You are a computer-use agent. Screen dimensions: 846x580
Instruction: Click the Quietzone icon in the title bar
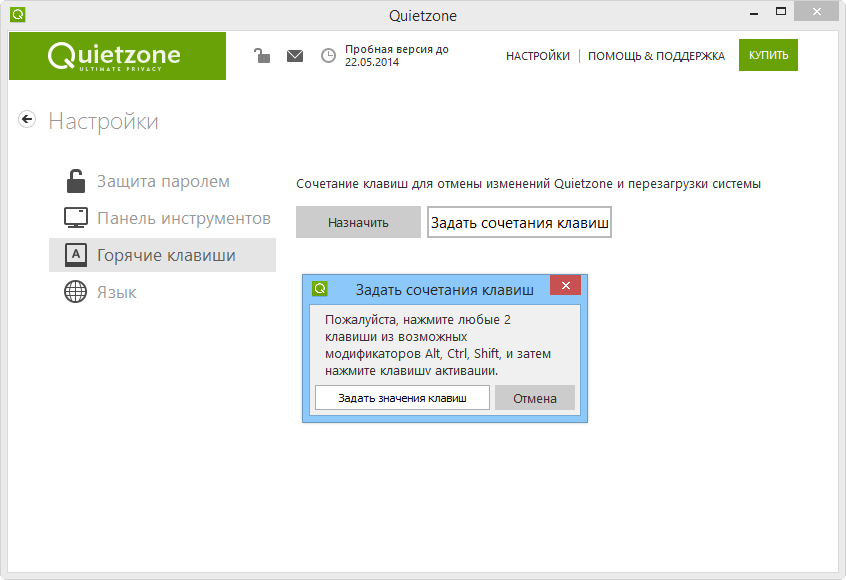[x=18, y=15]
